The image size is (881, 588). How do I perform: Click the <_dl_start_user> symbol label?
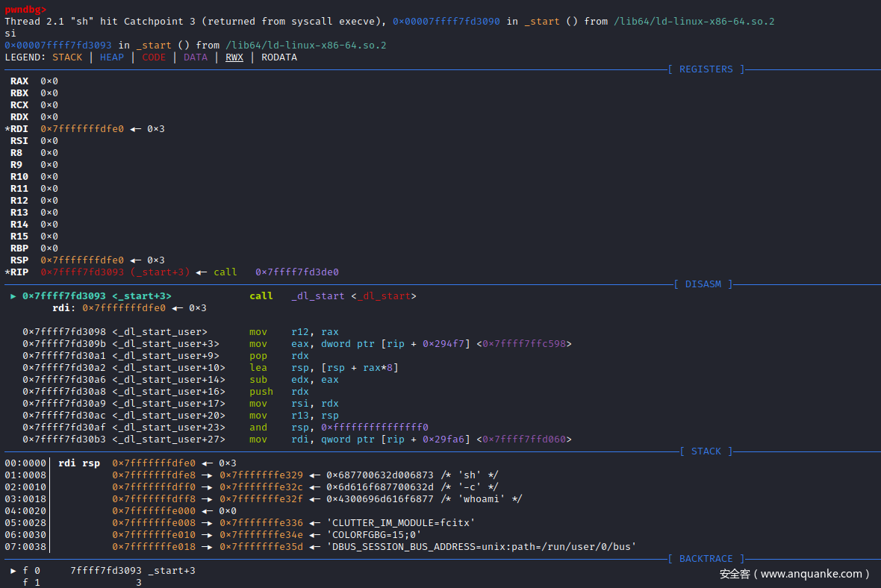tap(160, 332)
